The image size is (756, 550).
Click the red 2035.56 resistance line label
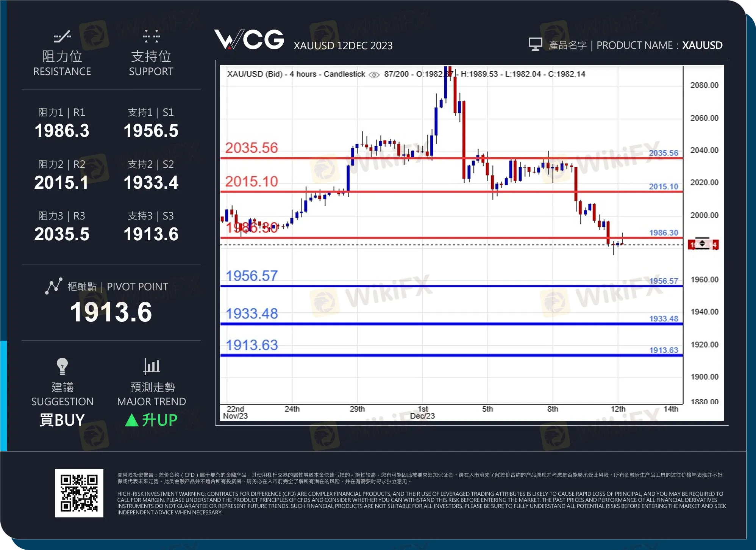[251, 148]
